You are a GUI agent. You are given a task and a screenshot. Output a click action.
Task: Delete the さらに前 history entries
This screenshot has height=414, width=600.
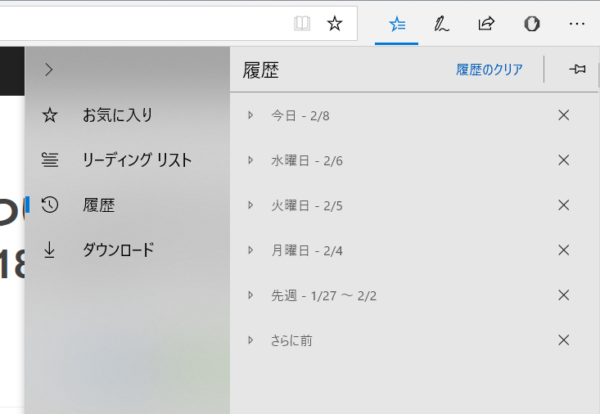(564, 340)
